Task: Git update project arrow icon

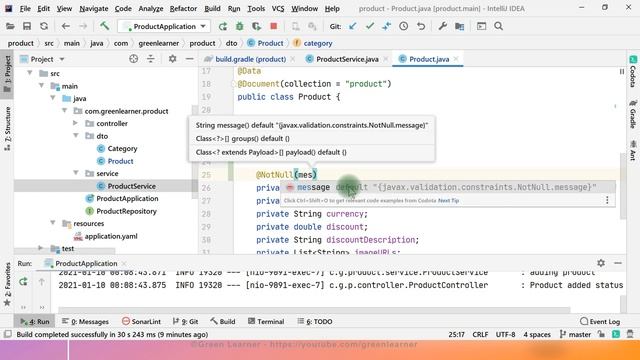Action: pyautogui.click(x=353, y=27)
